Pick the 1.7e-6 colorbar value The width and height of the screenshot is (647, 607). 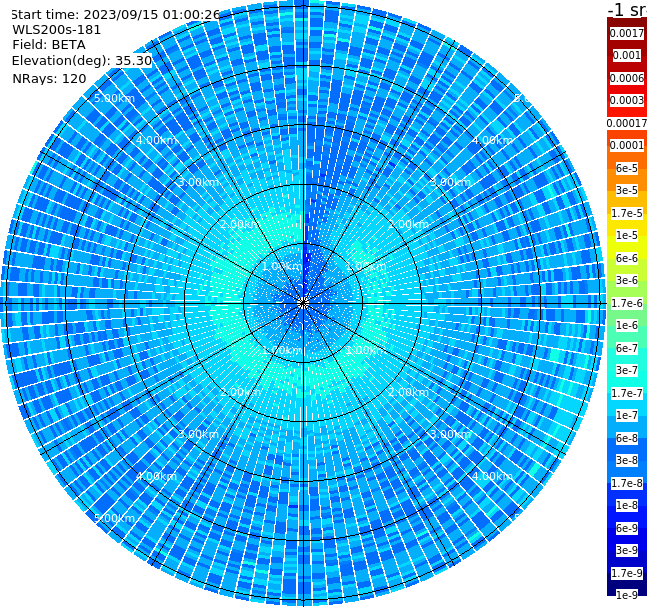tap(627, 303)
